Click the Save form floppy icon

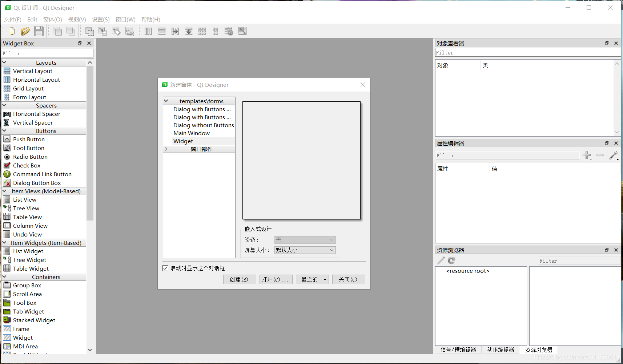39,31
